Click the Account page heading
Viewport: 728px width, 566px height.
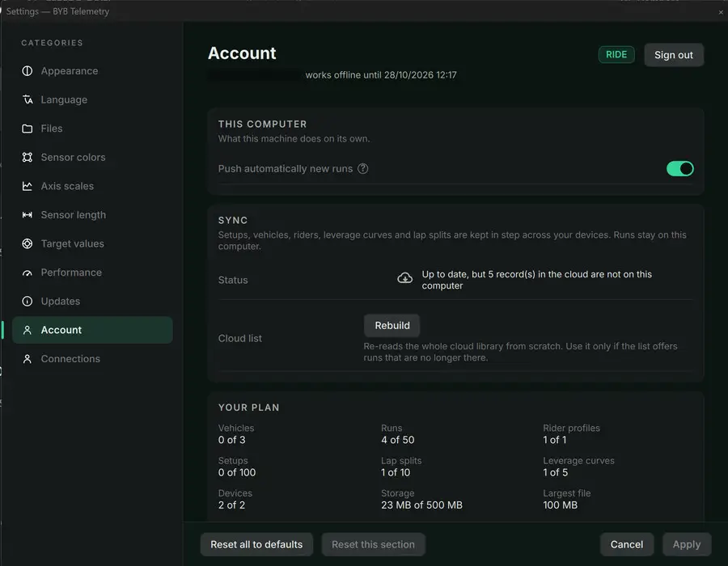242,53
